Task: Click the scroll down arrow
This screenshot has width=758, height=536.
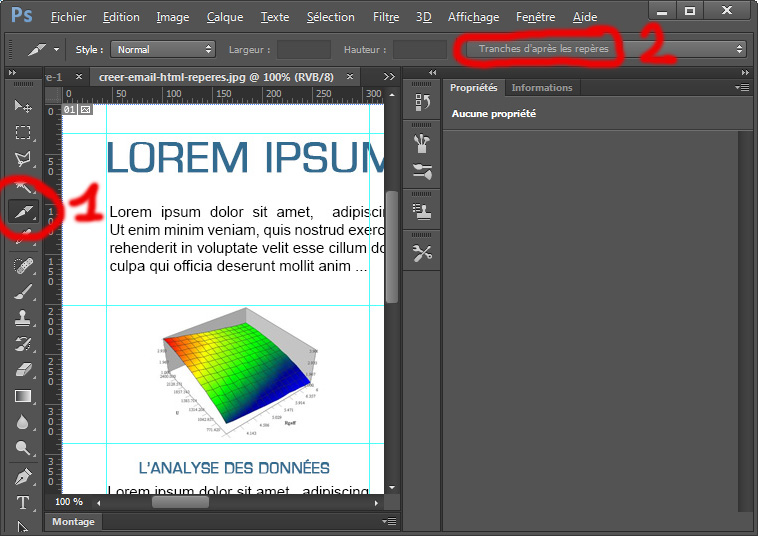Action: [x=392, y=488]
